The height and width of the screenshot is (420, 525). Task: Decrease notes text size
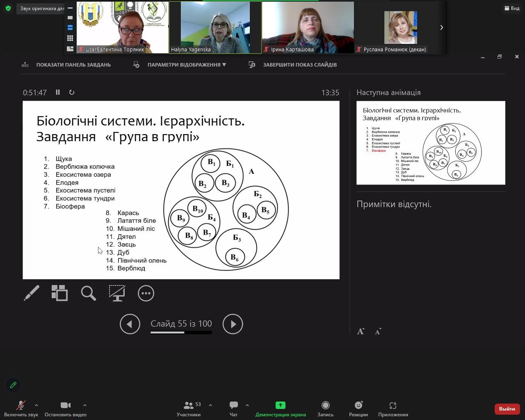(378, 331)
